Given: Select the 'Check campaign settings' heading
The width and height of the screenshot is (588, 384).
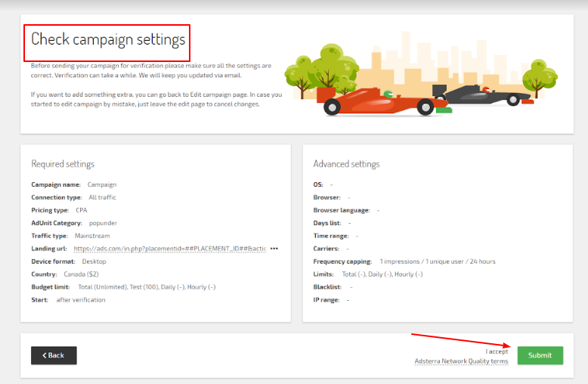Looking at the screenshot, I should pyautogui.click(x=108, y=39).
